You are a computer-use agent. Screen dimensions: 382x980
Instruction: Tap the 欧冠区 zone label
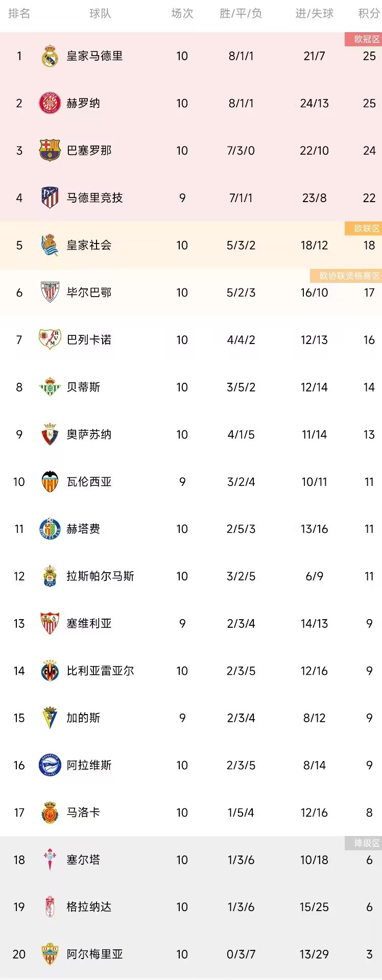364,39
